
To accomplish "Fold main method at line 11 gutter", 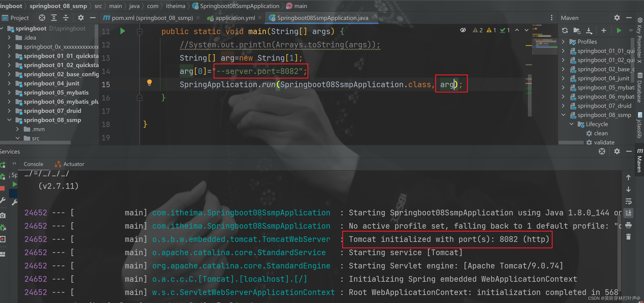I will tap(139, 31).
